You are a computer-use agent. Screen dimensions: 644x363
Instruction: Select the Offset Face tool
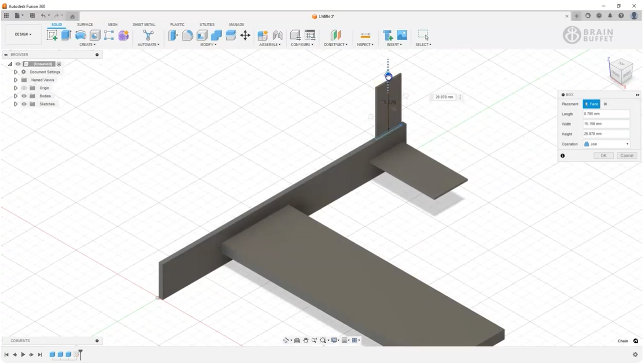[x=231, y=35]
